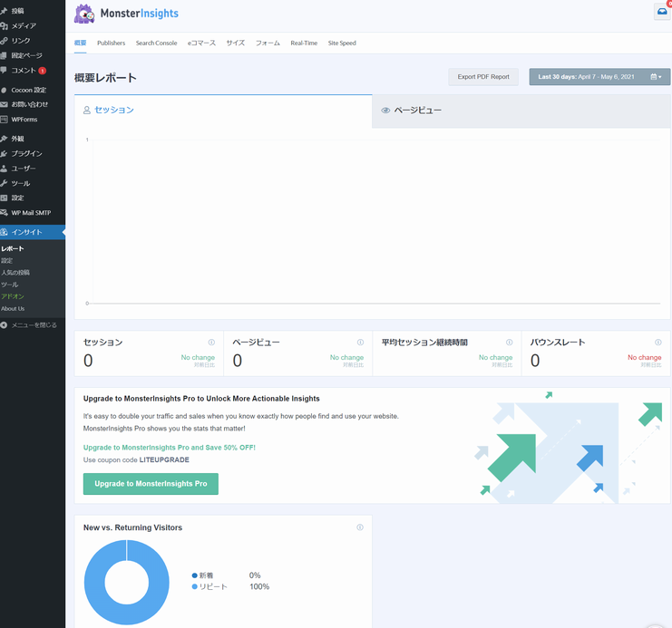Open the Last 30 days date range dropdown
This screenshot has width=672, height=628.
click(599, 77)
